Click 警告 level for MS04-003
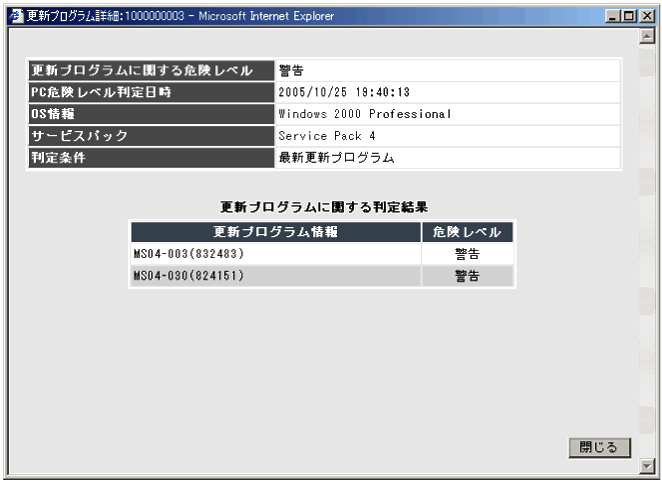Viewport: 662px width, 483px height. tap(467, 254)
